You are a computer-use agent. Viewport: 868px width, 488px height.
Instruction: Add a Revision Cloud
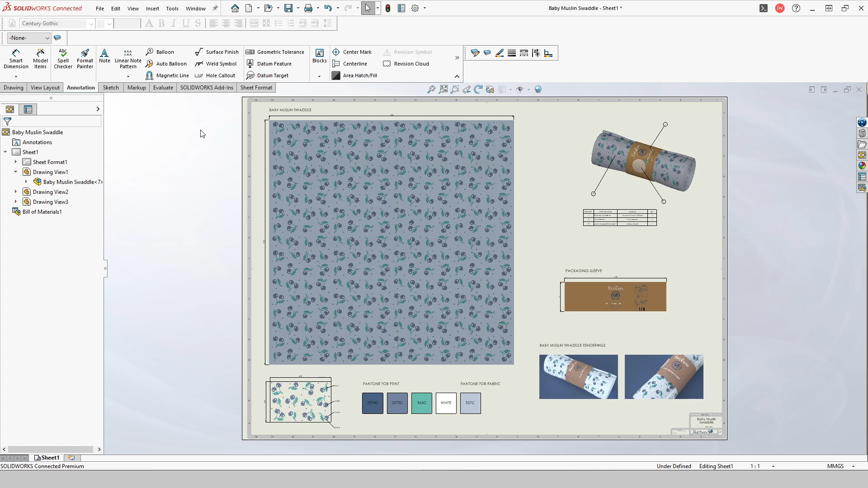(x=406, y=64)
